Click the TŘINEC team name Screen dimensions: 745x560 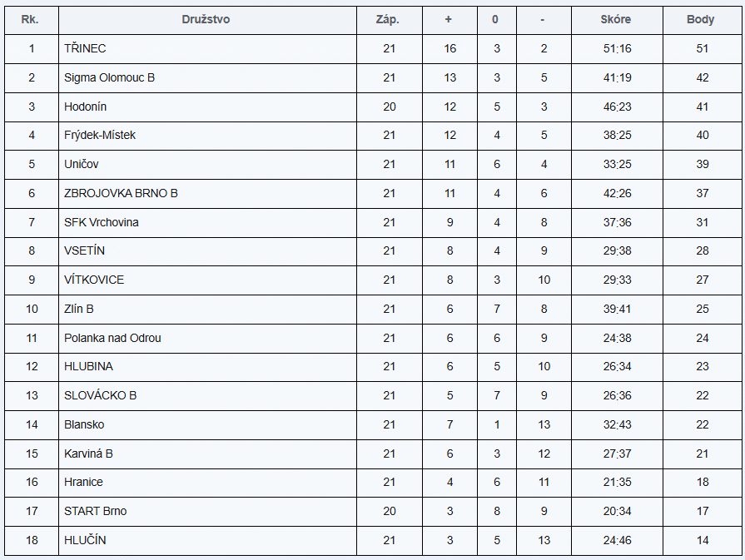click(85, 48)
